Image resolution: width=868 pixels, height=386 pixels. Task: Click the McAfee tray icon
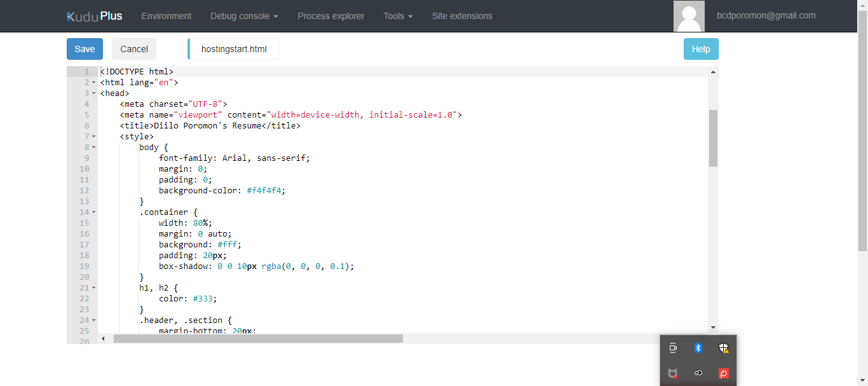673,373
